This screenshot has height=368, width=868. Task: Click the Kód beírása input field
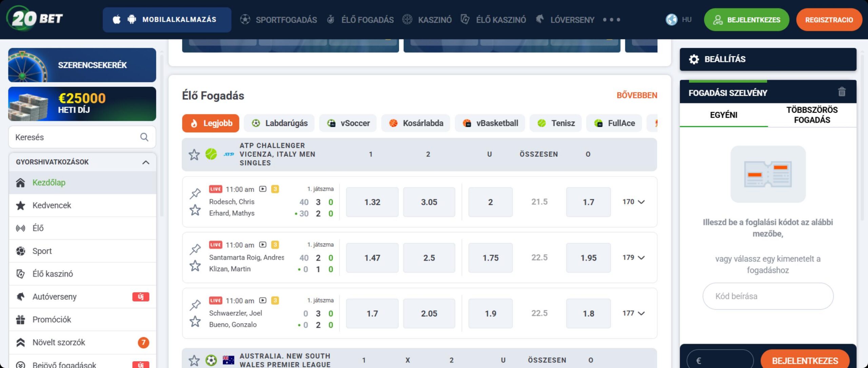(x=768, y=296)
